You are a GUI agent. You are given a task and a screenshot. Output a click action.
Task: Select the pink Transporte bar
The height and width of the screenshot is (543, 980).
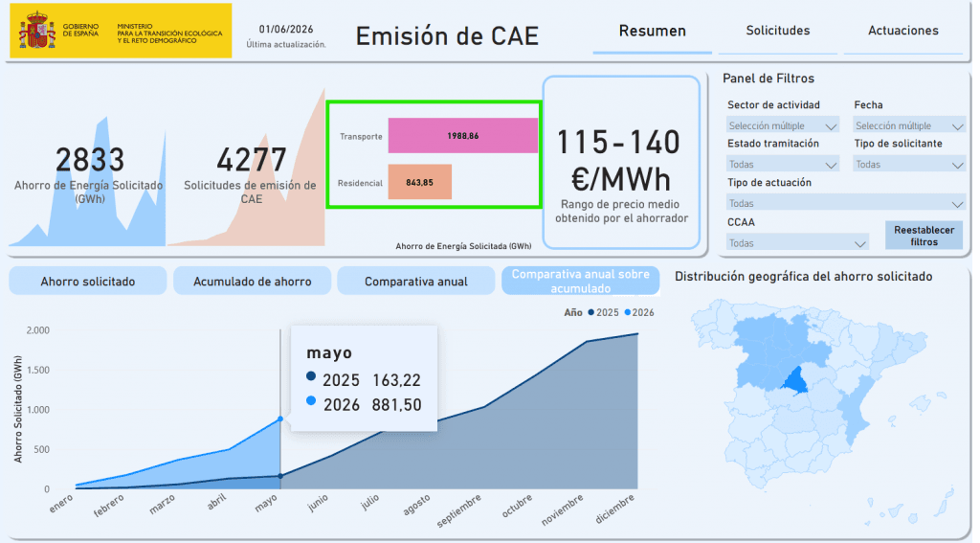point(462,136)
